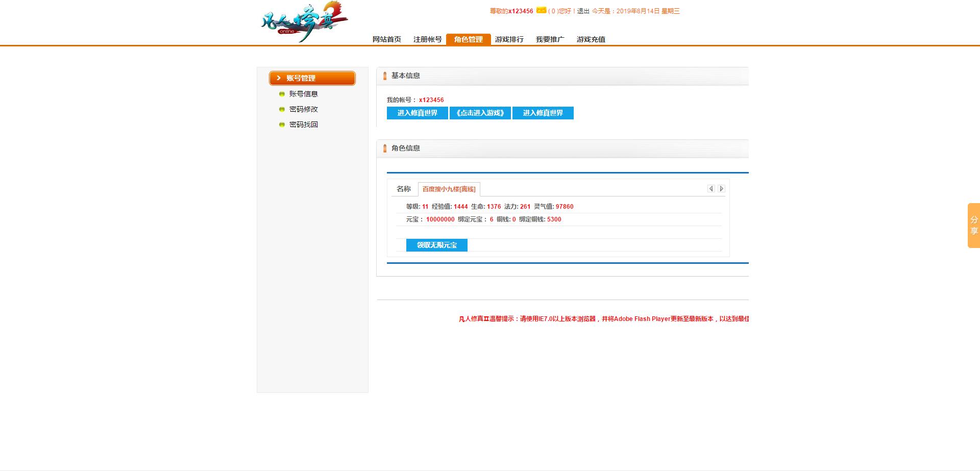Click the 凡人修真2 online logo
Image resolution: width=980 pixels, height=471 pixels.
click(304, 22)
